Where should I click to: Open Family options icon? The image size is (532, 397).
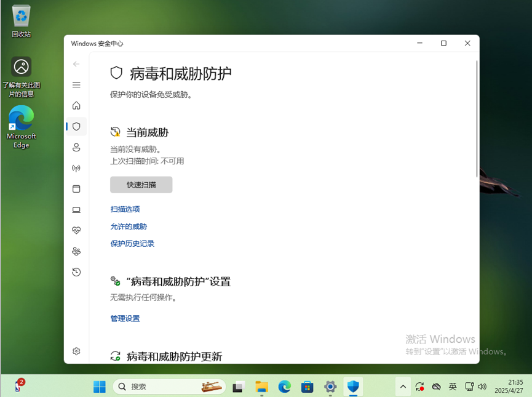(76, 251)
